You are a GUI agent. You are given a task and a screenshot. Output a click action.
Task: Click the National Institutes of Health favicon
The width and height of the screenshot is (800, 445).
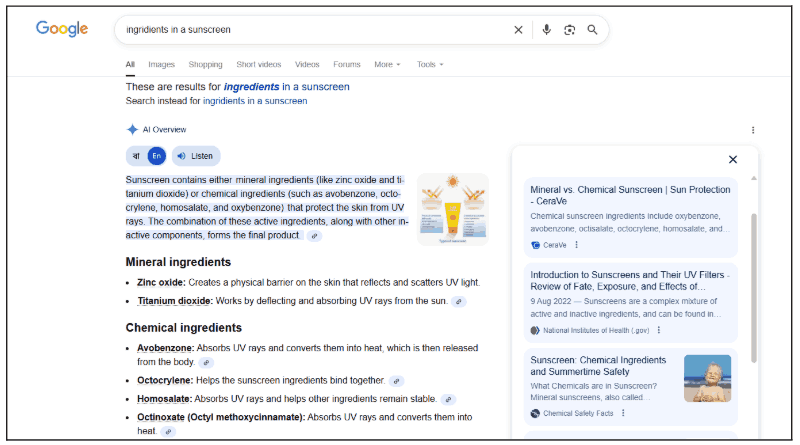pos(535,330)
